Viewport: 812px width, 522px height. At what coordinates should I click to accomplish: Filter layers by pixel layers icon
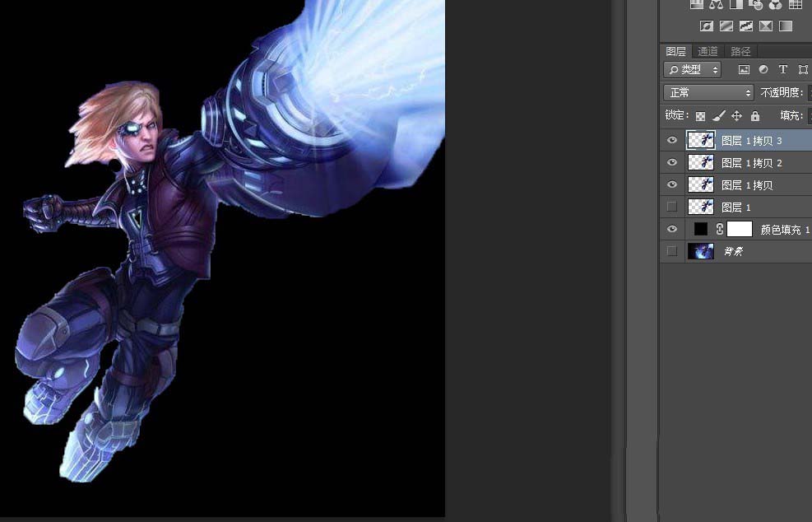pos(744,69)
